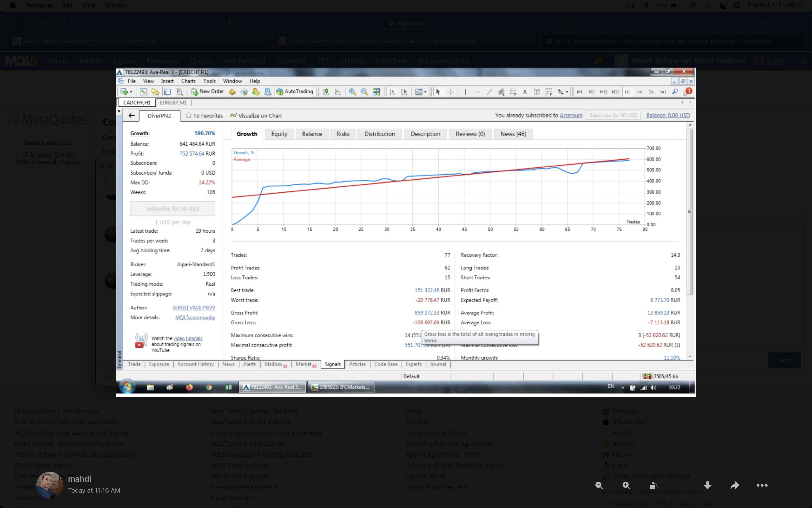Click the tile windows icon
Image resolution: width=812 pixels, height=508 pixels.
[x=377, y=92]
